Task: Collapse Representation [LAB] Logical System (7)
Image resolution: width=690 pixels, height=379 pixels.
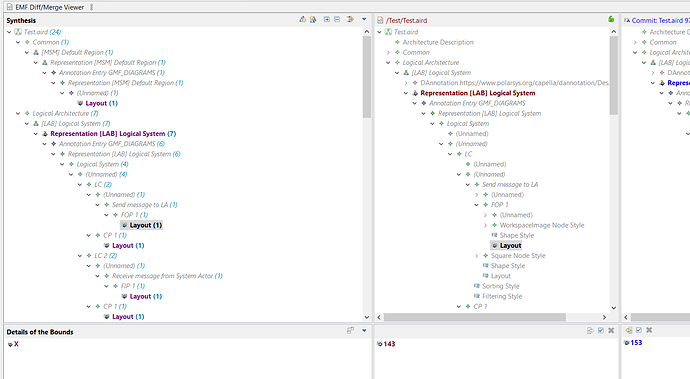Action: (x=36, y=134)
